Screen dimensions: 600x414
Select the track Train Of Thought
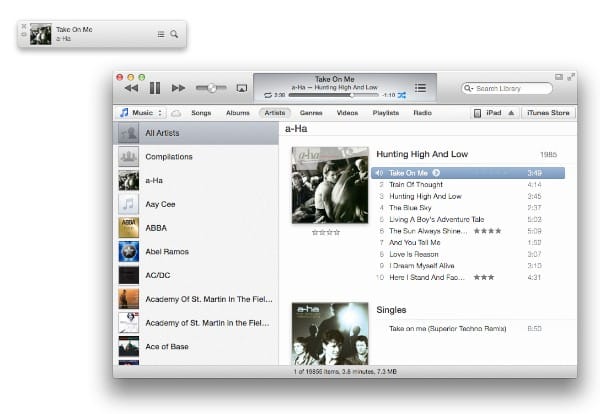click(x=468, y=185)
